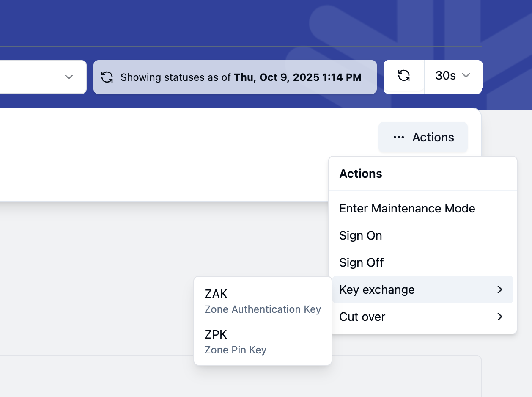The height and width of the screenshot is (397, 532).
Task: Select ZPK from the key exchange submenu
Action: [216, 334]
